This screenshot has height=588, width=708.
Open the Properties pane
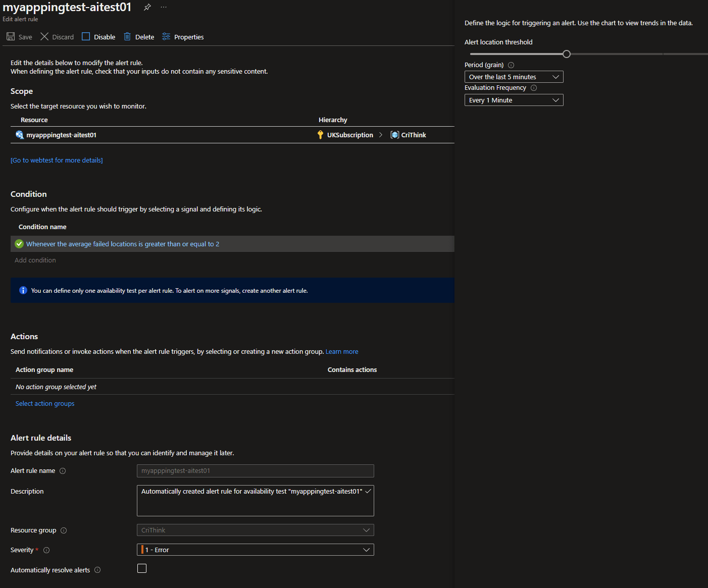(x=182, y=36)
